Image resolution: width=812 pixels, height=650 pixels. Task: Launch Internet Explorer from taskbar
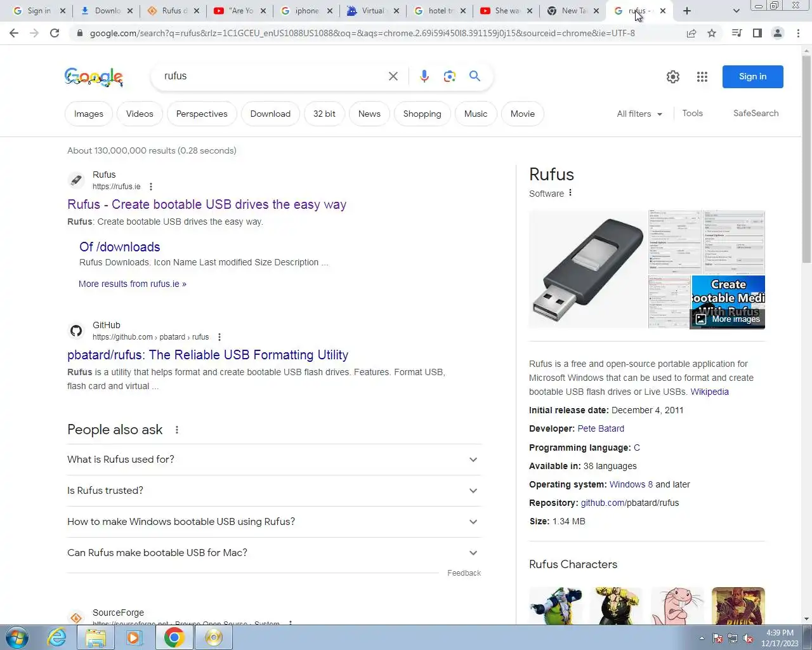click(56, 637)
